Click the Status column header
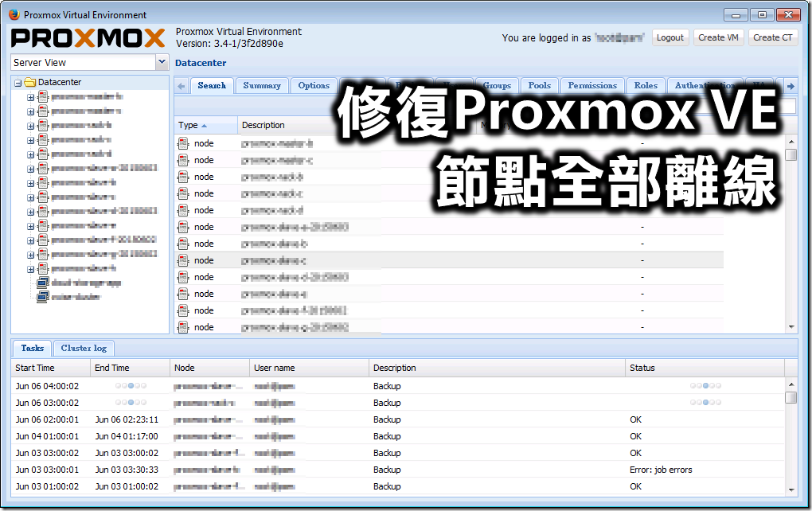This screenshot has height=511, width=812. click(705, 368)
